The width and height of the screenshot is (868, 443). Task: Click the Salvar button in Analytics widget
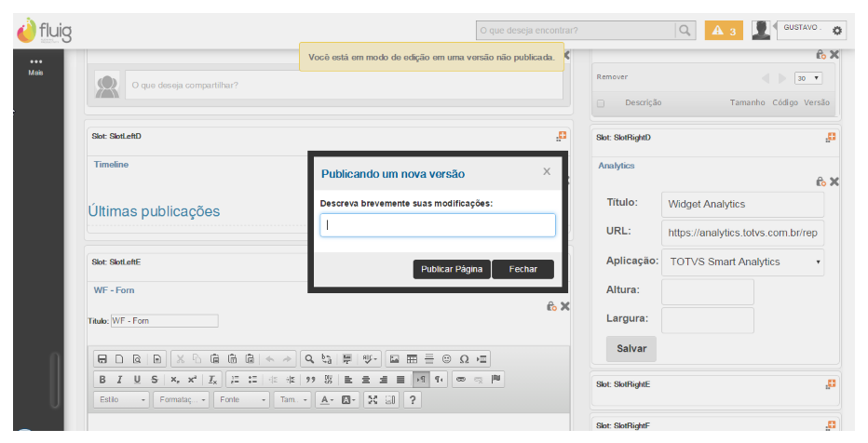pyautogui.click(x=631, y=348)
